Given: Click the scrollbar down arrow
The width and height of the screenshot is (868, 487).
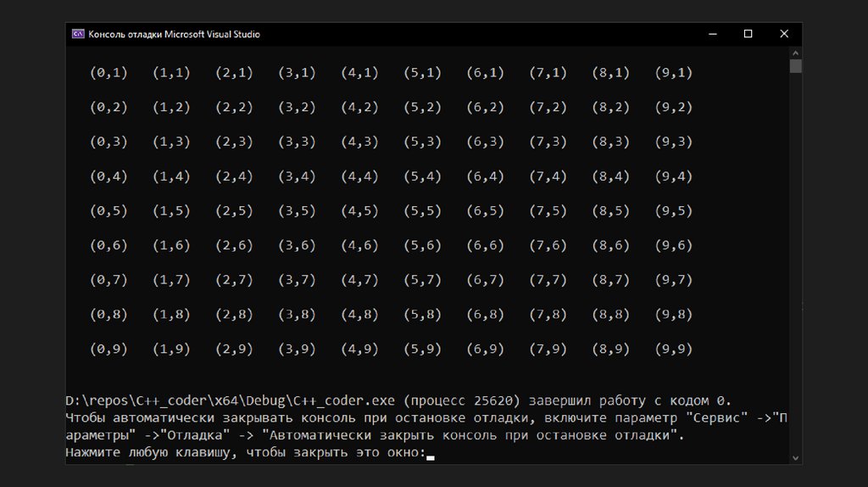Looking at the screenshot, I should coord(795,458).
